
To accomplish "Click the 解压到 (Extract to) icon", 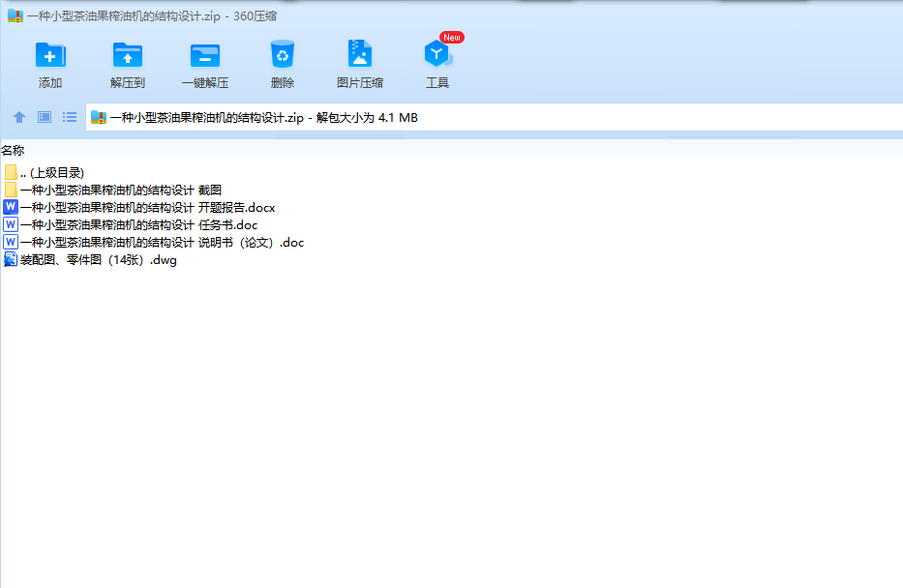I will (128, 55).
